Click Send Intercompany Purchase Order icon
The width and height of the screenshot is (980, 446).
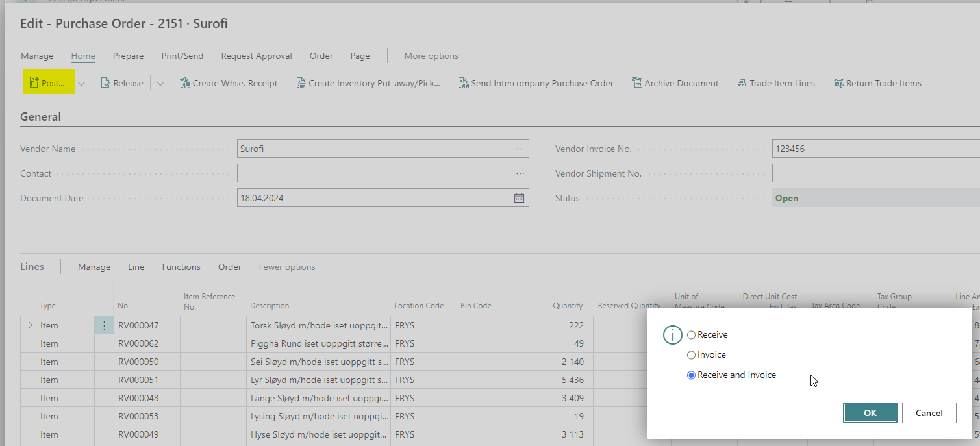click(x=463, y=83)
